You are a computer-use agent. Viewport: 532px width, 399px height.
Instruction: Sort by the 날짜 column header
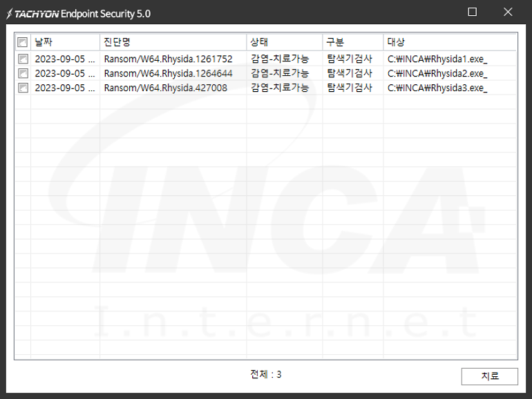66,42
